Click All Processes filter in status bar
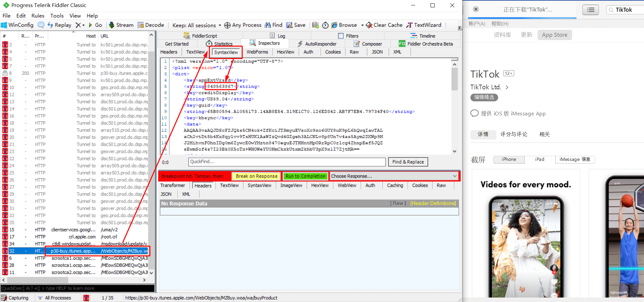 pos(55,298)
